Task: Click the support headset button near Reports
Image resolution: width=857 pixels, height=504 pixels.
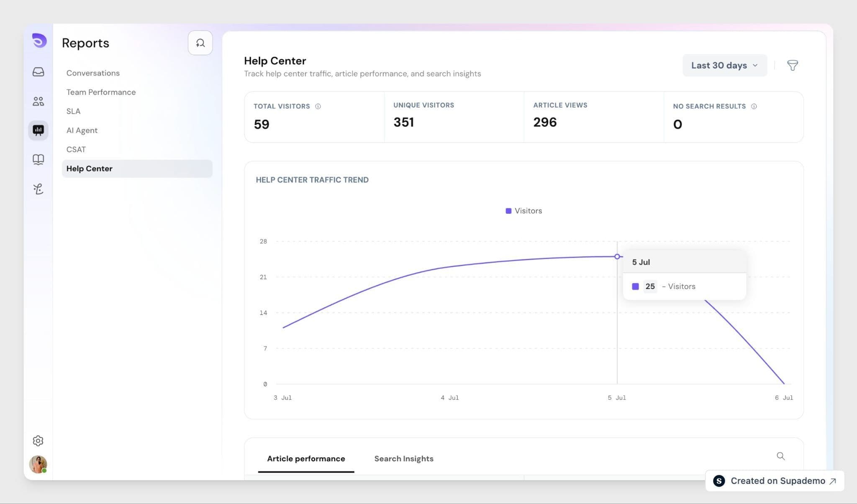Action: (200, 43)
